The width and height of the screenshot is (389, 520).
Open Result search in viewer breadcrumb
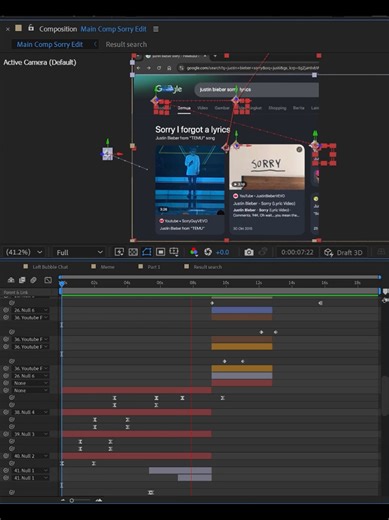click(126, 44)
